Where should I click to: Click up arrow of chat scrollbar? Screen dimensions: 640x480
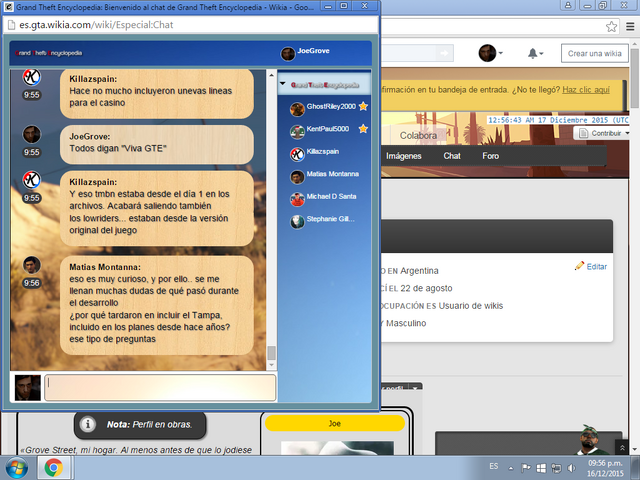click(271, 75)
